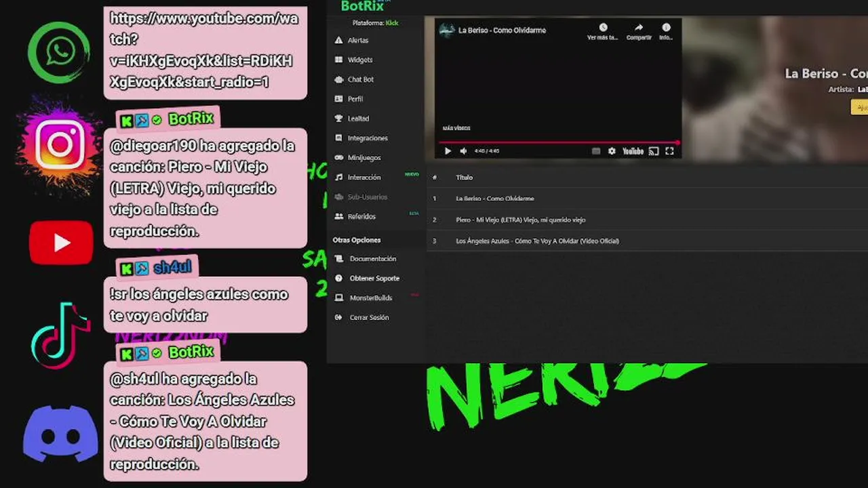Open the Integraciones section

point(368,138)
